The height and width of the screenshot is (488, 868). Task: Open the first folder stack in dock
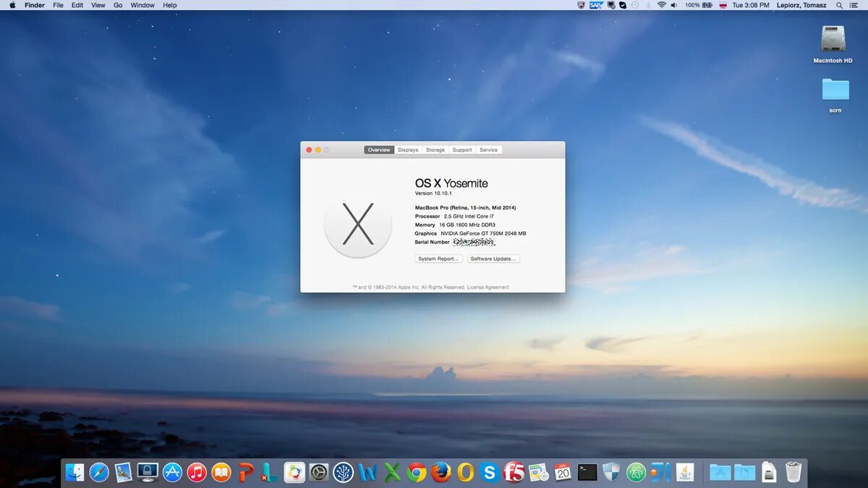point(720,473)
